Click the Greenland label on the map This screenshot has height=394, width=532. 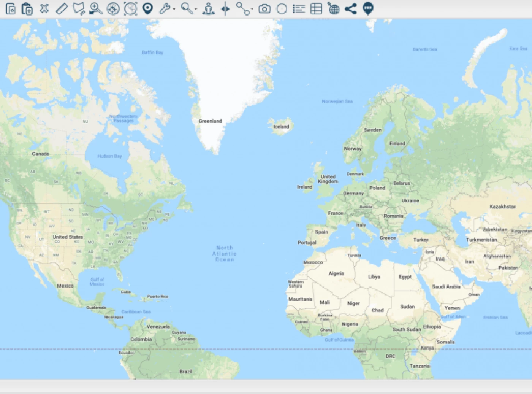click(x=210, y=121)
